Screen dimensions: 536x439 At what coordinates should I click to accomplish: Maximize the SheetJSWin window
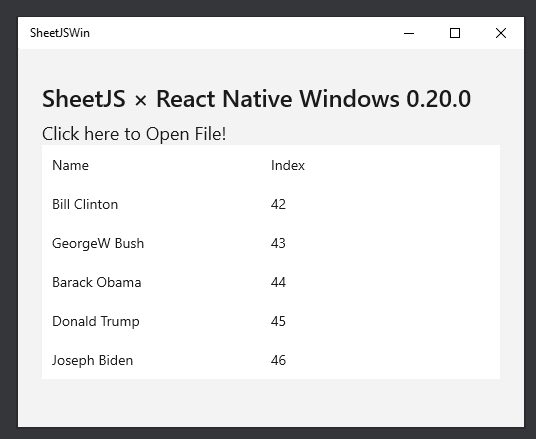(x=455, y=33)
